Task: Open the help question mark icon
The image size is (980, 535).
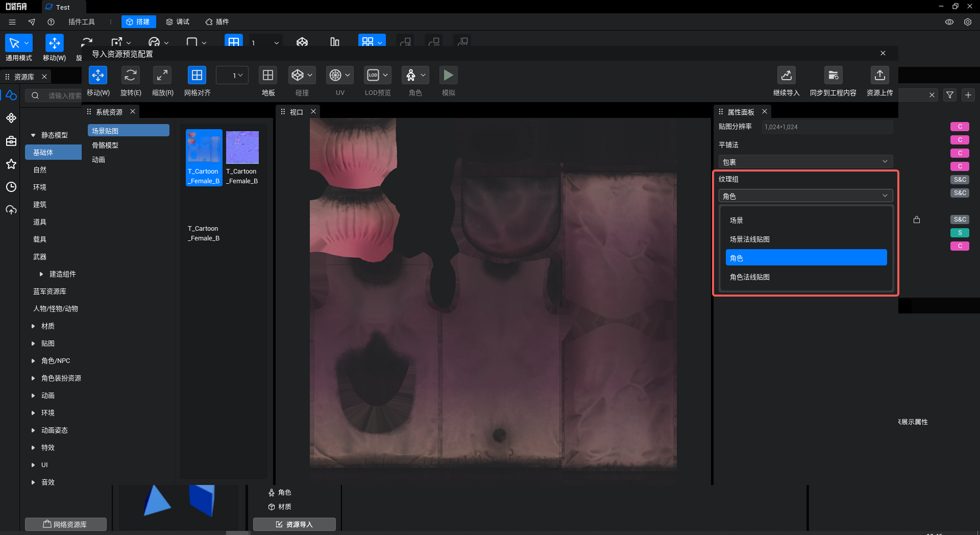Action: [51, 22]
